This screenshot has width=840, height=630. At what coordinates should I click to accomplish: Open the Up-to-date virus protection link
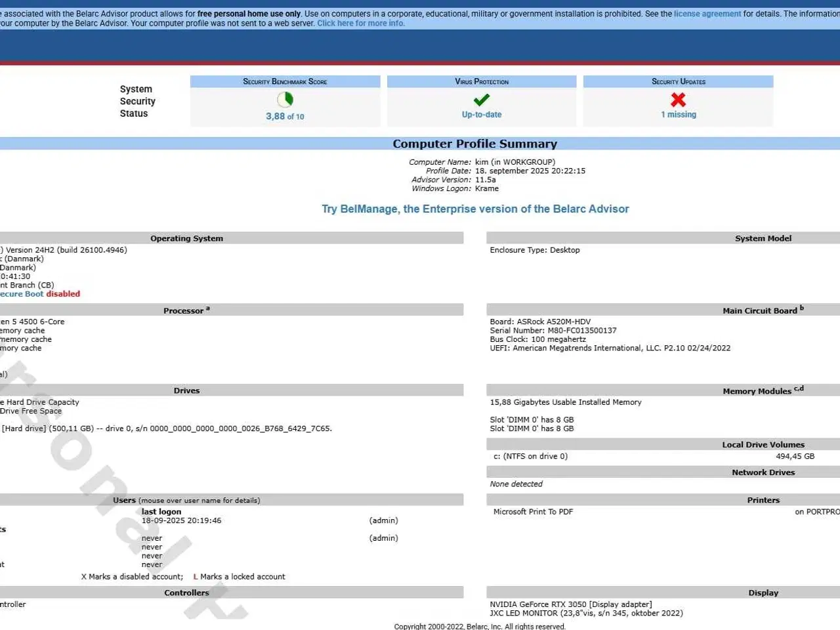tap(482, 114)
